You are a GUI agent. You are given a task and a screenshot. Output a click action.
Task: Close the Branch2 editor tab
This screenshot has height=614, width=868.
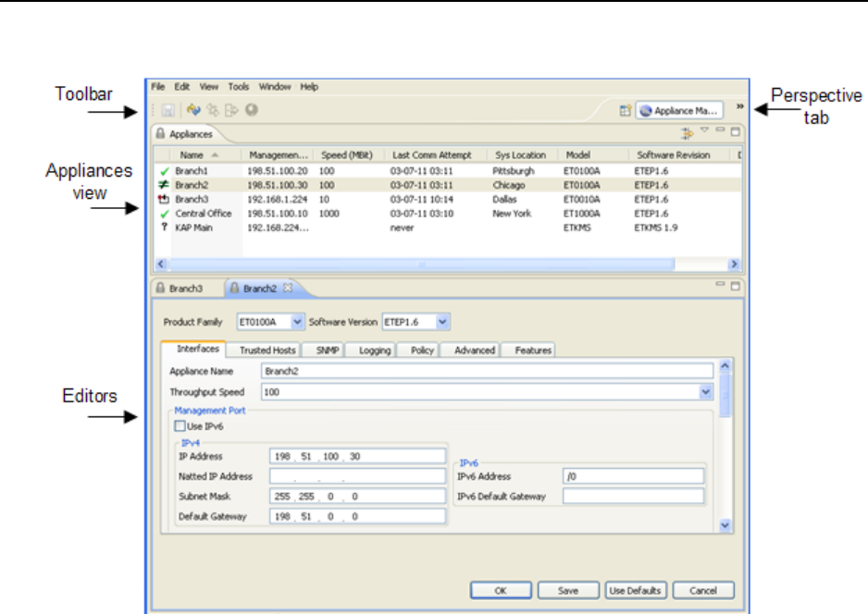click(287, 289)
